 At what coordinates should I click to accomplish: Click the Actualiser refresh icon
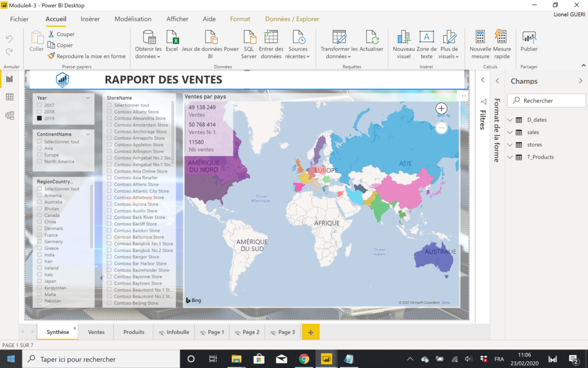point(372,37)
